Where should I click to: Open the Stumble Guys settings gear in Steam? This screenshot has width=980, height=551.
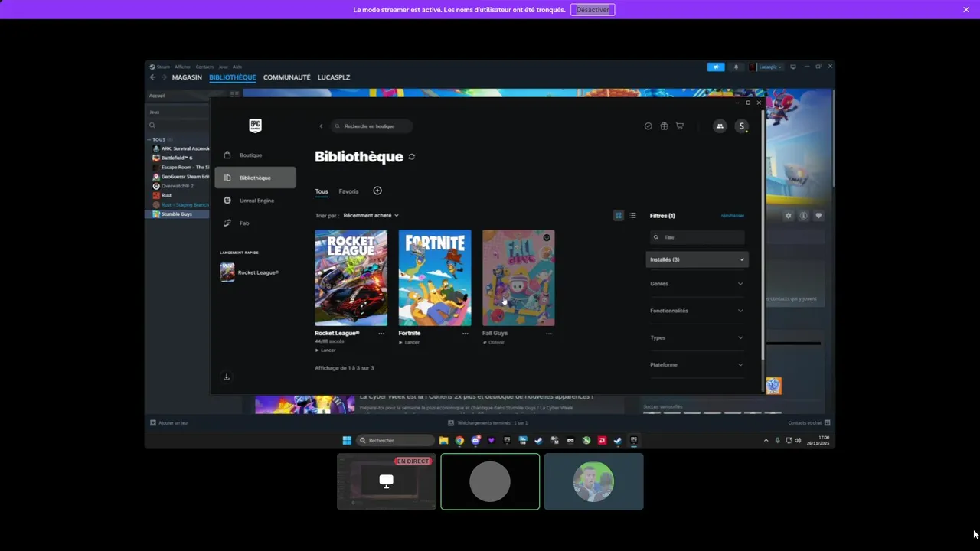tap(789, 216)
